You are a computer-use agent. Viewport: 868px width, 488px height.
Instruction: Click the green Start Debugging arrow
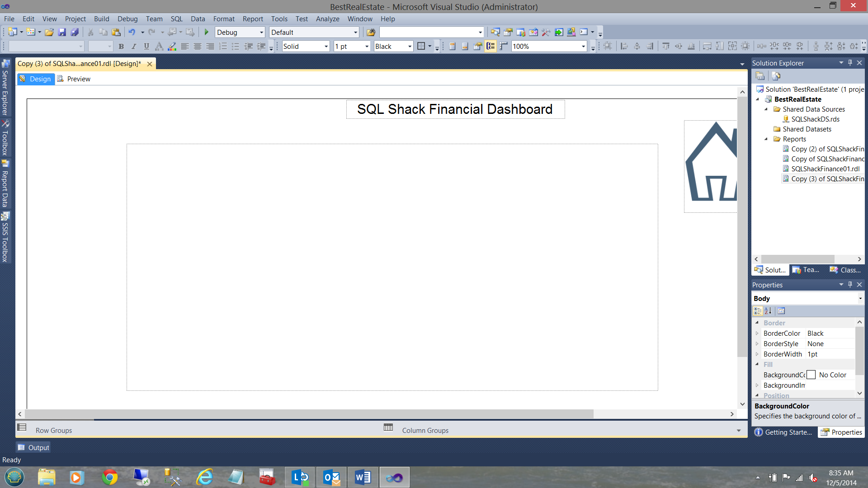[207, 32]
